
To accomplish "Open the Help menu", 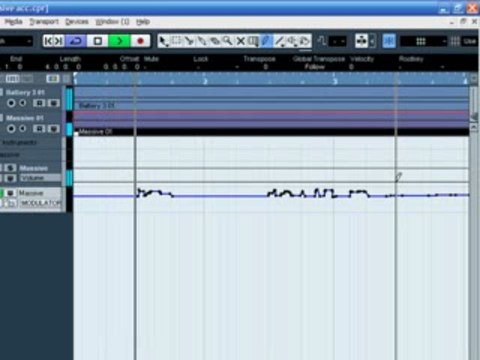I will click(143, 22).
